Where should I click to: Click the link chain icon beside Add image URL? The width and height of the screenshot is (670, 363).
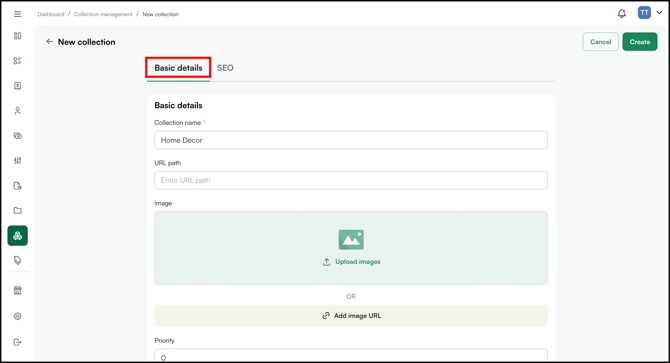(x=326, y=316)
